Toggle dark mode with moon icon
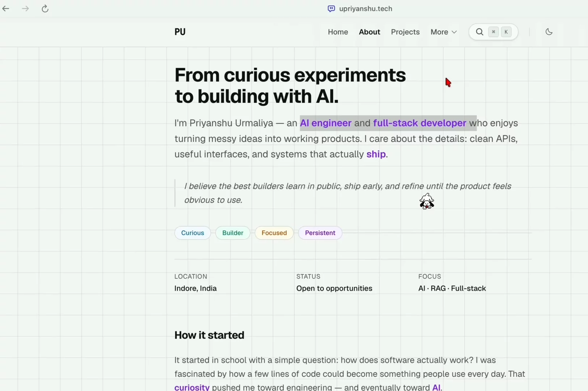Viewport: 588px width, 391px height. (x=549, y=32)
